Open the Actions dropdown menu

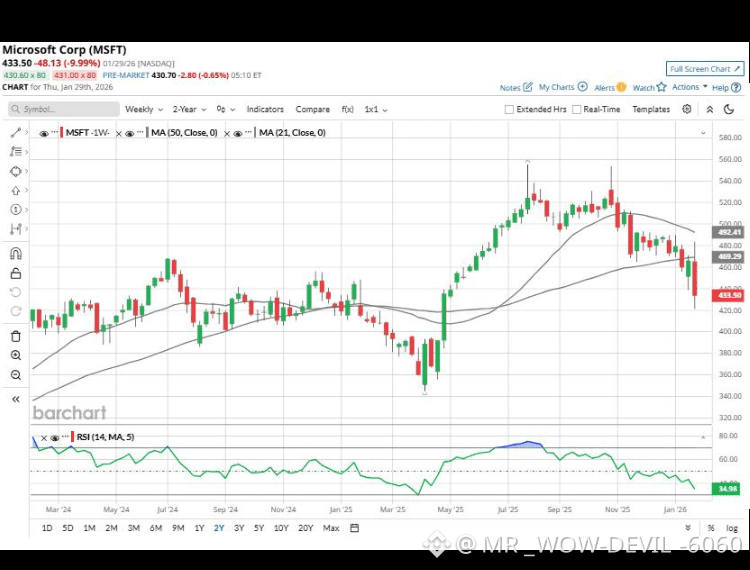(x=689, y=87)
